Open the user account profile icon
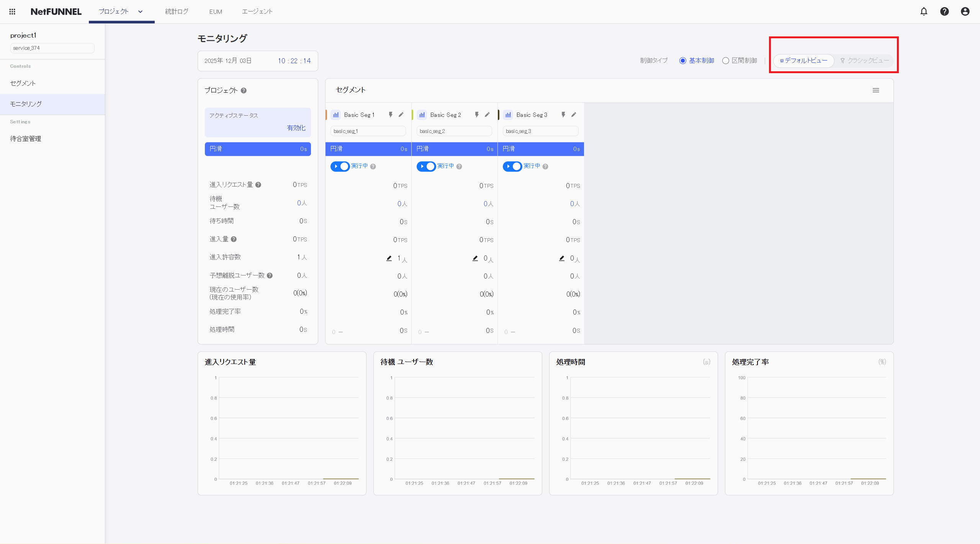Screen dimensions: 980x544 (965, 11)
